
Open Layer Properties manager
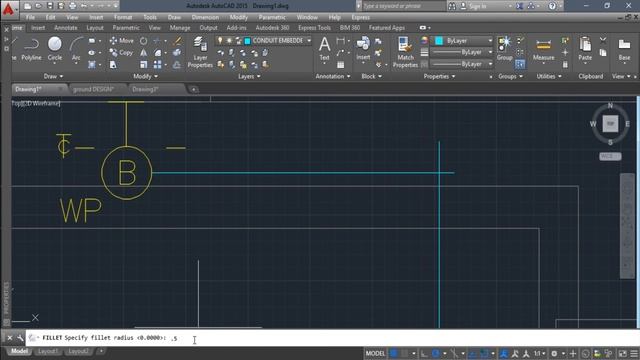coord(200,52)
